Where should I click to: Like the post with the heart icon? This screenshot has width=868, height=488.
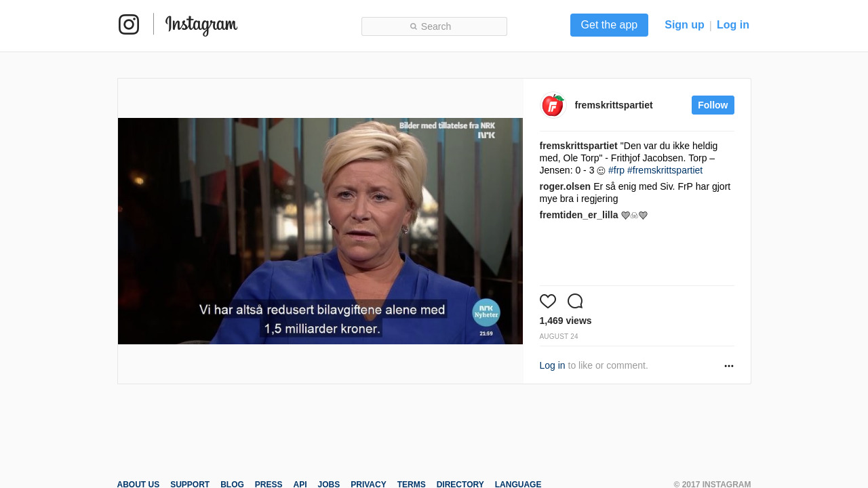(x=548, y=301)
